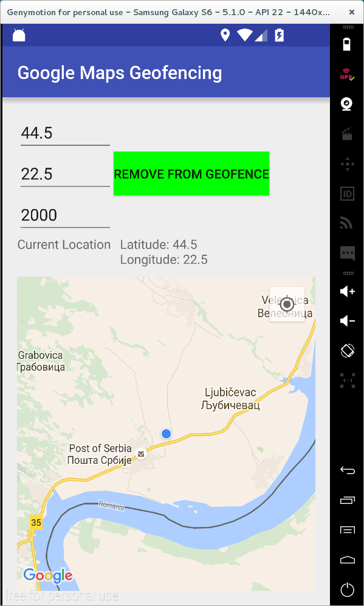
Task: Open the camera webcam widget
Action: pos(347,105)
